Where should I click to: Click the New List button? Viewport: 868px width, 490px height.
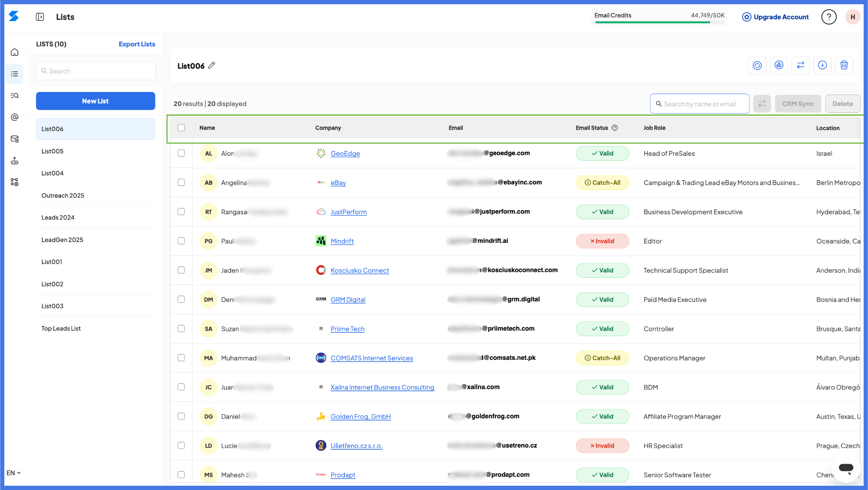tap(95, 101)
